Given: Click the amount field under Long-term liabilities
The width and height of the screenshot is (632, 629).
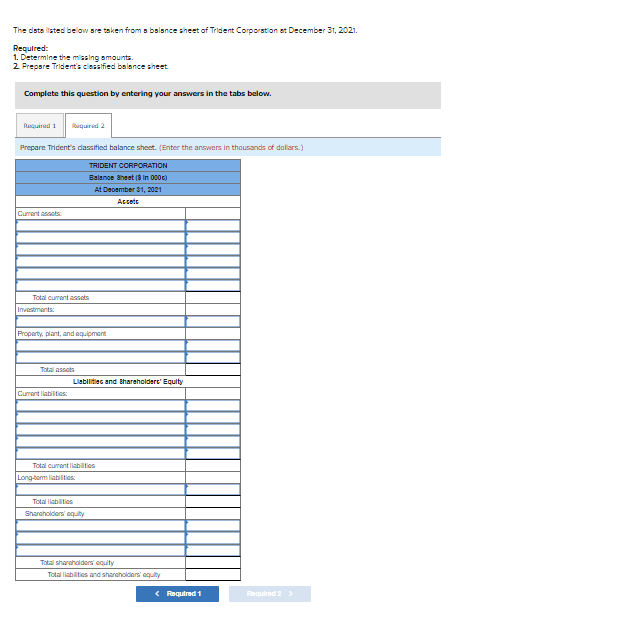Looking at the screenshot, I should (213, 490).
